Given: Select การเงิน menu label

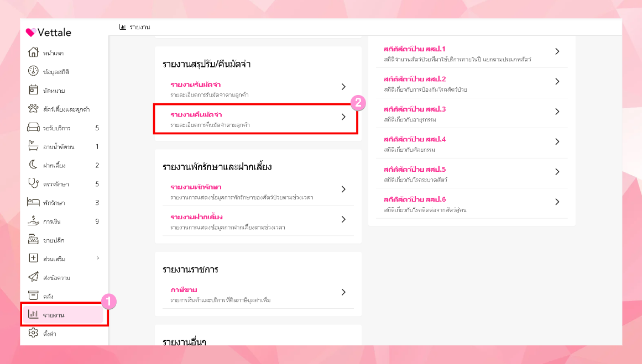Looking at the screenshot, I should [x=52, y=221].
